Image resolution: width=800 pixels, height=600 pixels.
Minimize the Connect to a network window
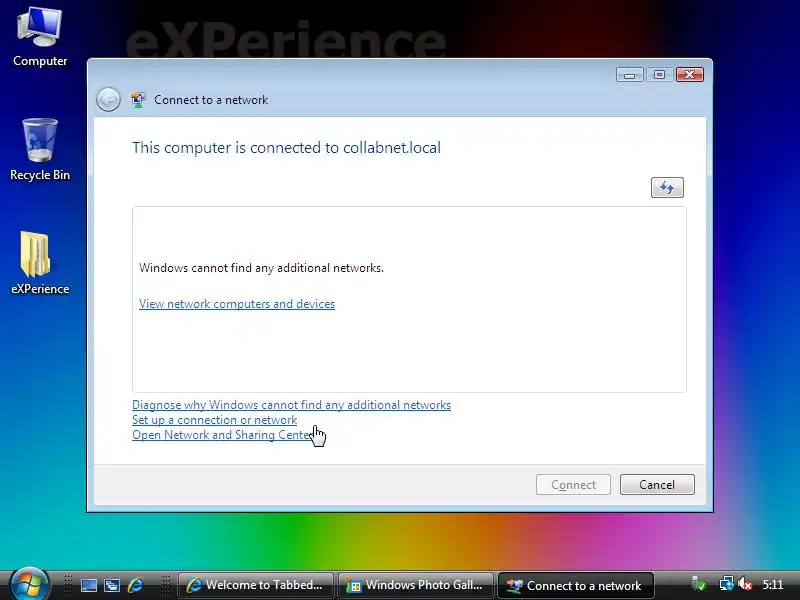click(x=630, y=75)
